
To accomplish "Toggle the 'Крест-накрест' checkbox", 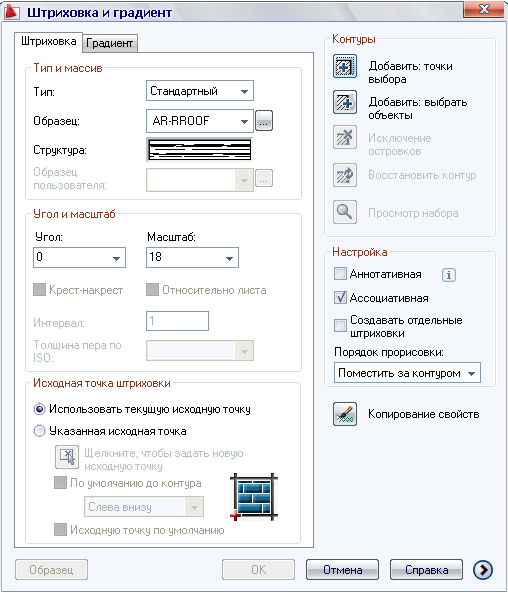I will pos(39,290).
